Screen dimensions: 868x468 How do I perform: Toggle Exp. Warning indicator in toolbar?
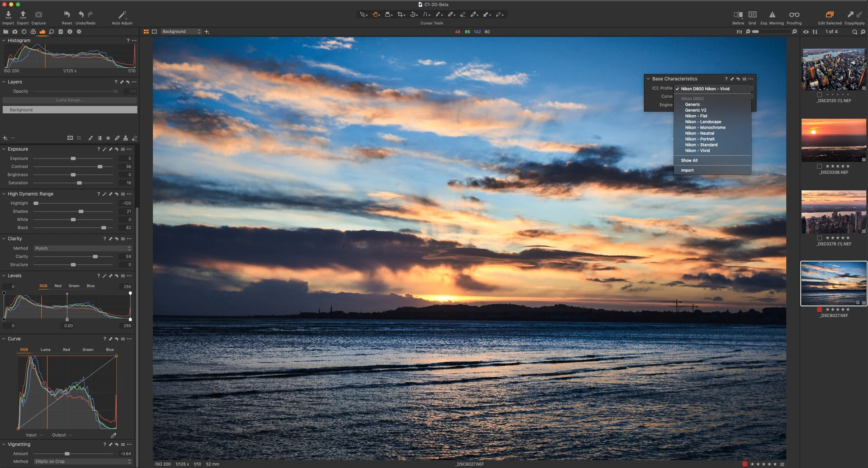[x=771, y=14]
